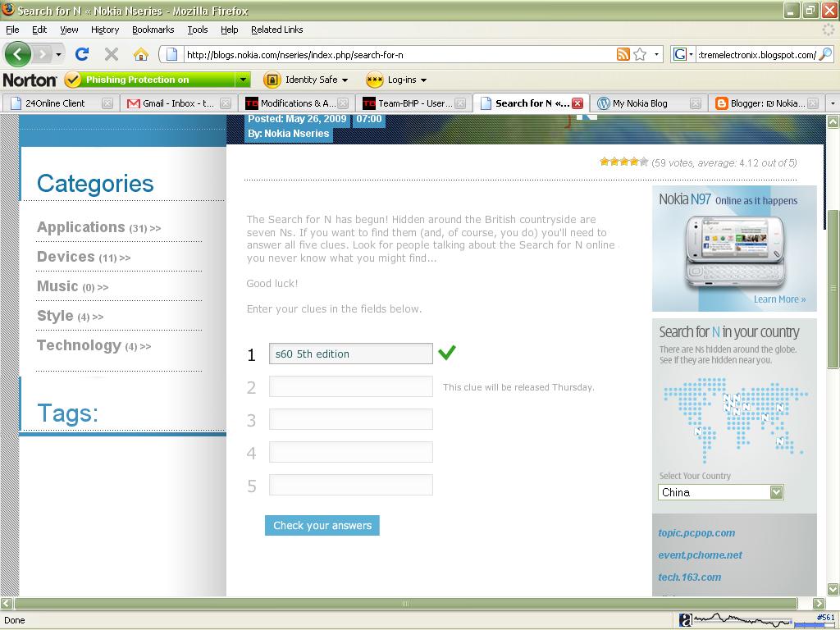Reload the page with the Refresh icon
Viewport: 840px width, 630px height.
[82, 54]
